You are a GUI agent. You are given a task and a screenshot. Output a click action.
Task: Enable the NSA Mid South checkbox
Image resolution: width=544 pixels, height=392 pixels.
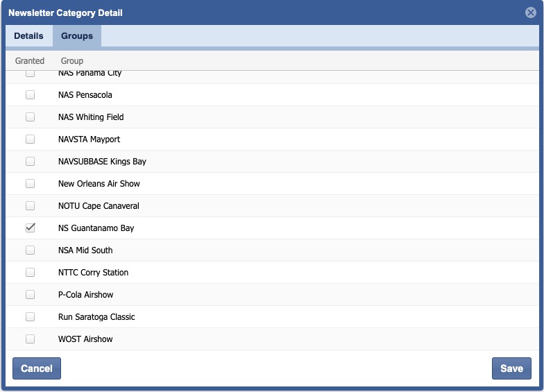31,250
